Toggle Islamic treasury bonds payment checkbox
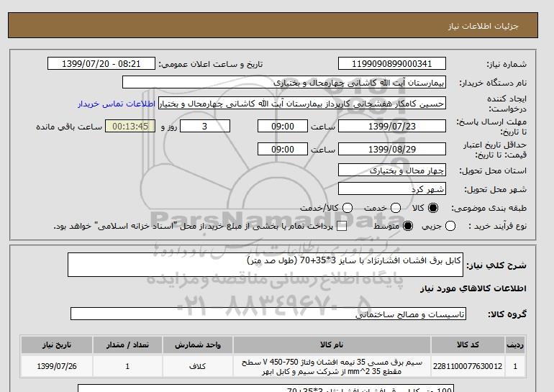The image size is (554, 392). click(342, 226)
